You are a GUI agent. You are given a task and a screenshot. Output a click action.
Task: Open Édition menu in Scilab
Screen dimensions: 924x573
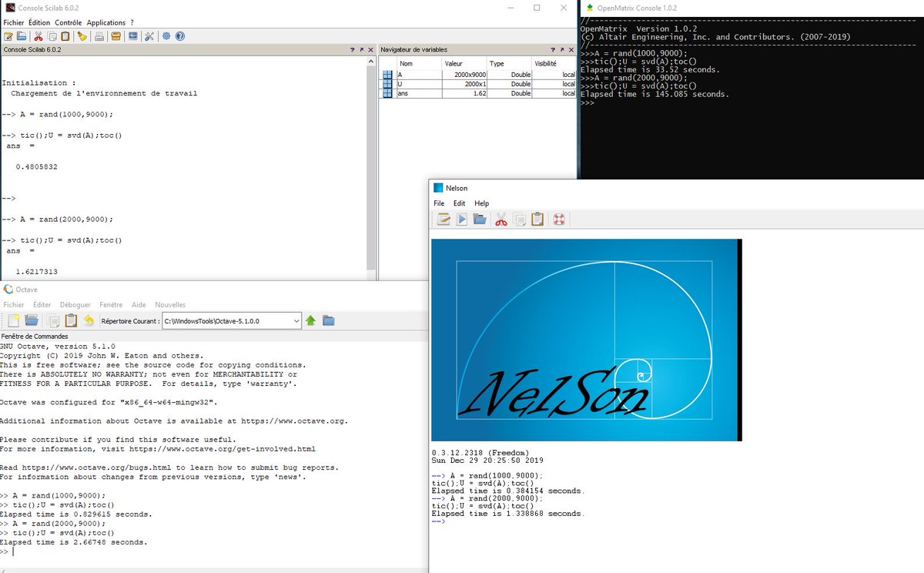[39, 22]
